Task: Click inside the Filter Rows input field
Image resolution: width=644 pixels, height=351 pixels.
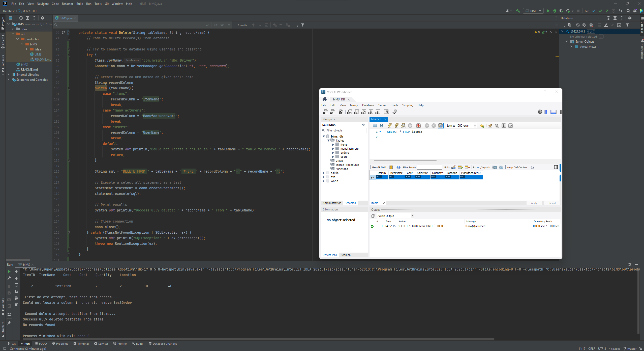Action: pyautogui.click(x=430, y=167)
